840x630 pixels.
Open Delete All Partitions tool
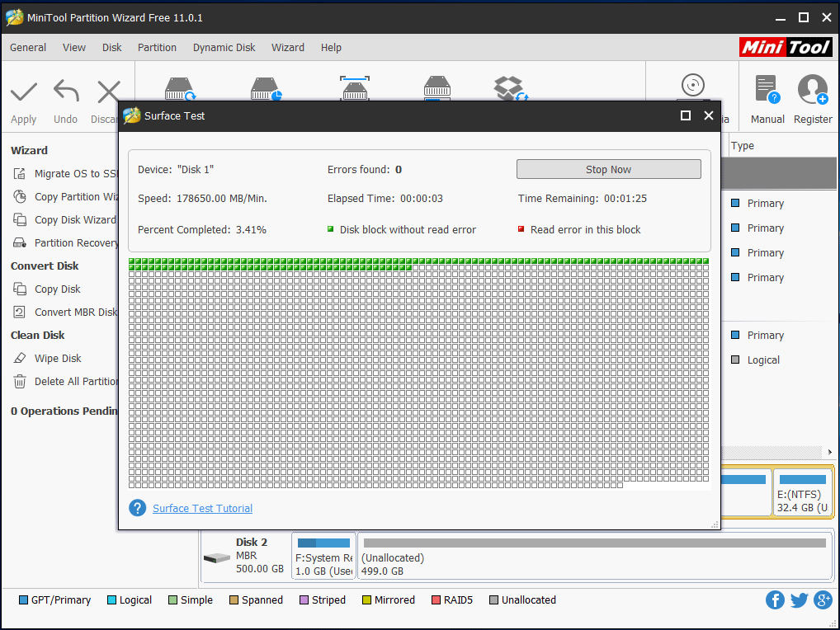pos(76,381)
